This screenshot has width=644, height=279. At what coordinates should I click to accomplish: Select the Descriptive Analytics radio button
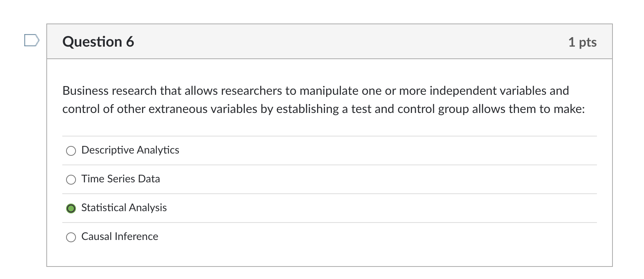click(x=71, y=151)
